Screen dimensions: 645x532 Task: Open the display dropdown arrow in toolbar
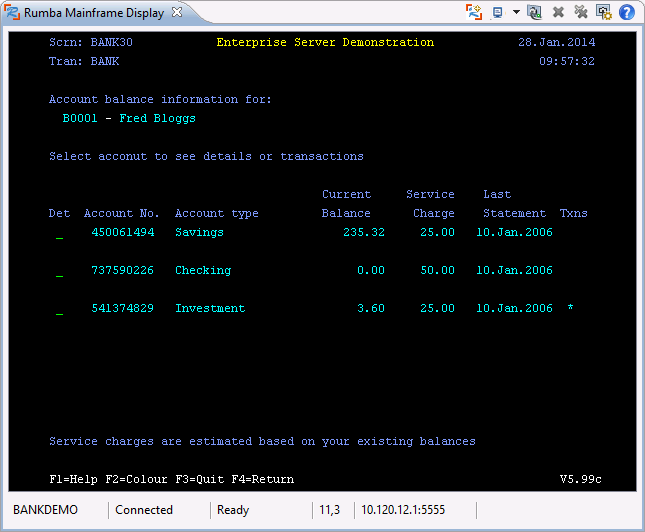[x=516, y=12]
